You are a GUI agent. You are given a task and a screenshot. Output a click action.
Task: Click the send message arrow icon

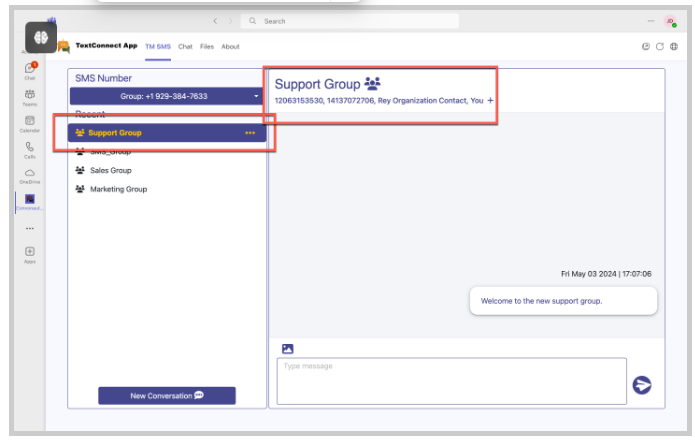tap(642, 384)
